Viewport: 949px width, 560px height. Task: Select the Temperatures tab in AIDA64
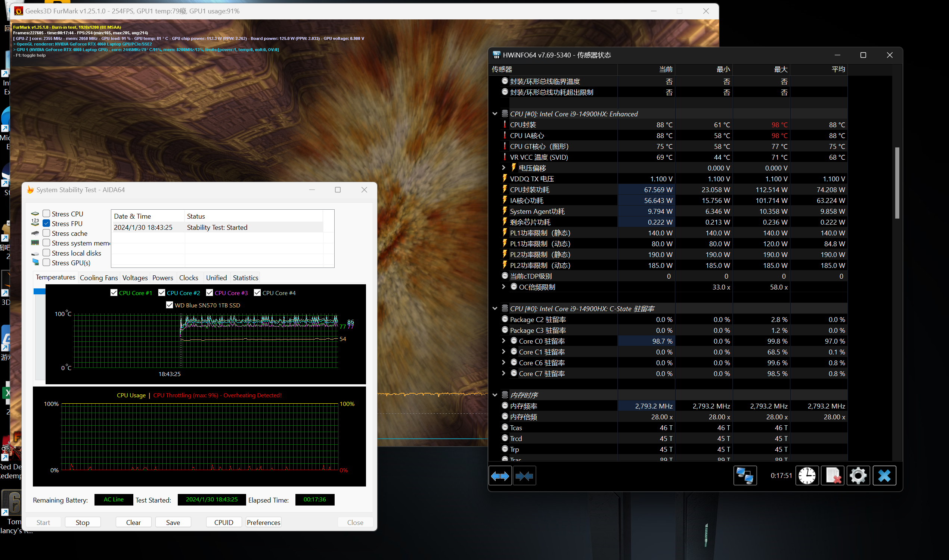[x=55, y=277]
